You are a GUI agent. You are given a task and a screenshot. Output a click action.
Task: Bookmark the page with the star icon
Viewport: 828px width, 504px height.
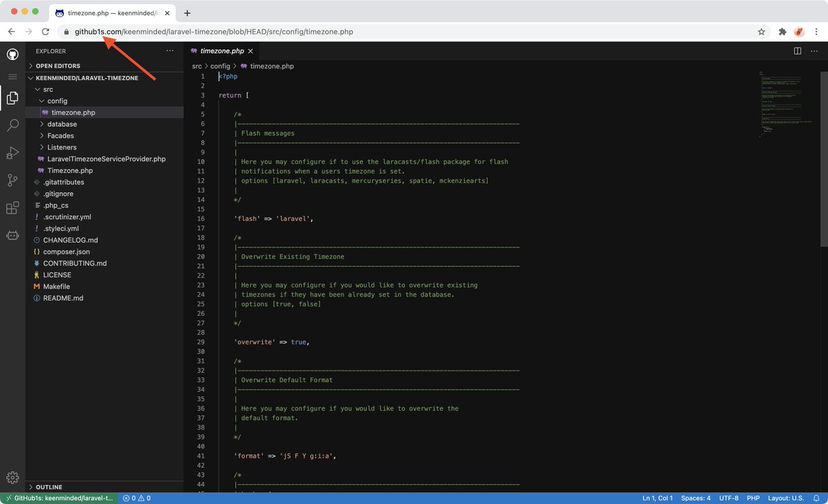761,31
